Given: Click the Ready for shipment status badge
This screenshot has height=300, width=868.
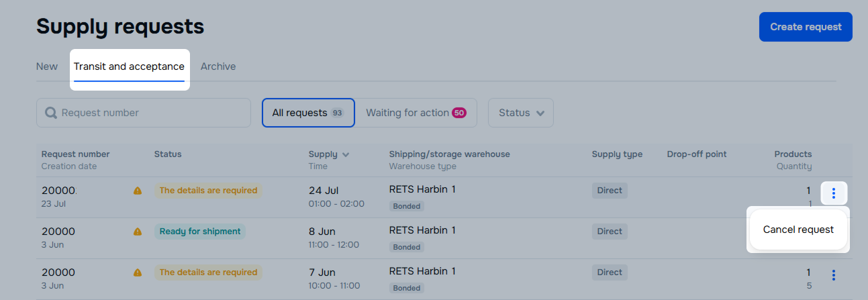Looking at the screenshot, I should pyautogui.click(x=200, y=232).
